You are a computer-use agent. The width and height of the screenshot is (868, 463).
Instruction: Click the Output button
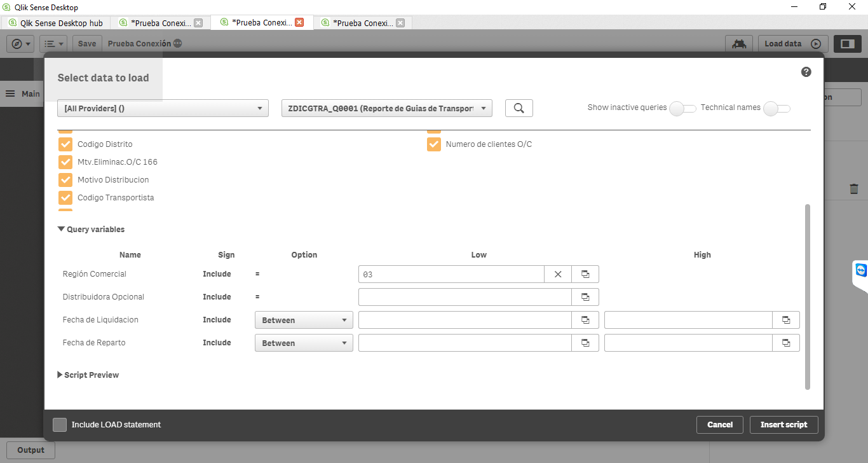(31, 450)
